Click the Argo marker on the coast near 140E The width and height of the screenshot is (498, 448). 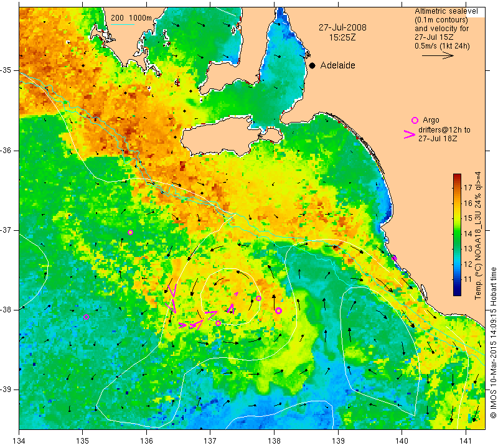[395, 258]
